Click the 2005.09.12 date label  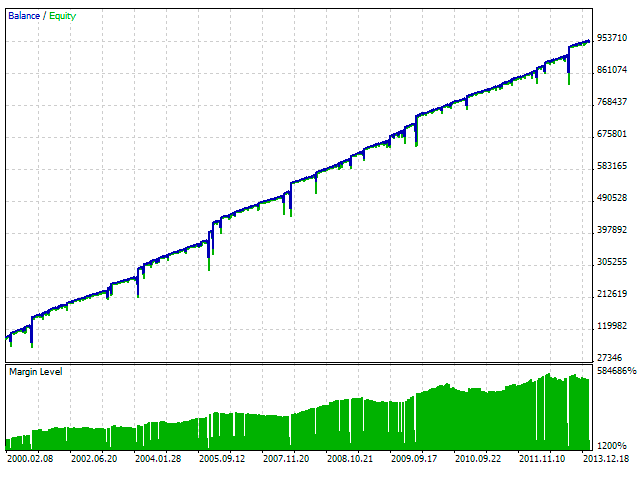pyautogui.click(x=222, y=459)
